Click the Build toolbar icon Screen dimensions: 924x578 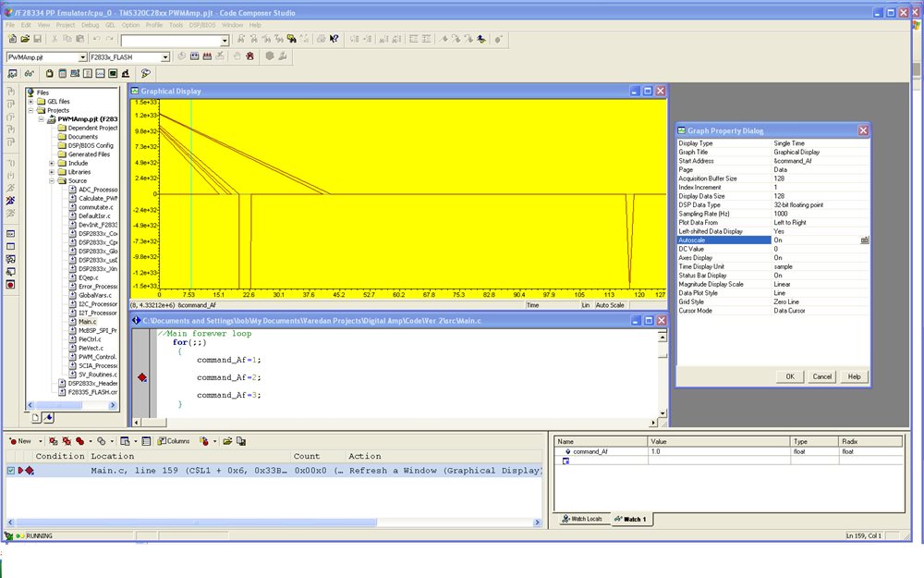194,55
